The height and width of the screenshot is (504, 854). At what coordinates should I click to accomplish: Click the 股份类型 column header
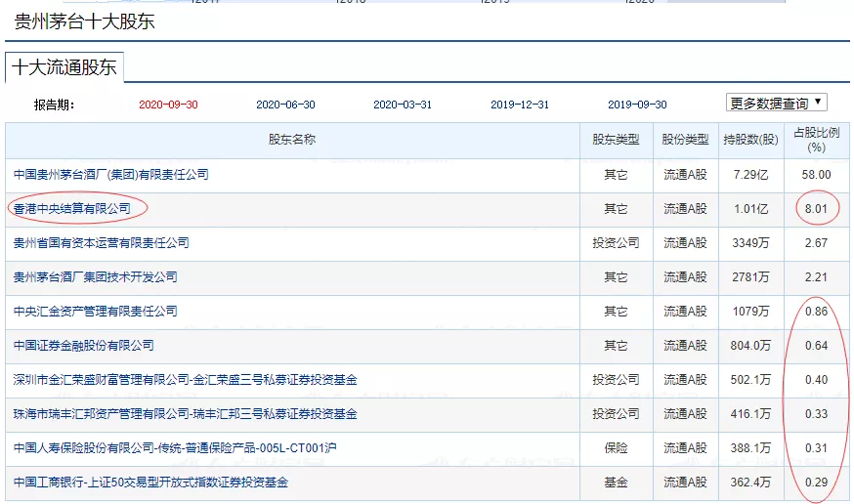[x=685, y=140]
